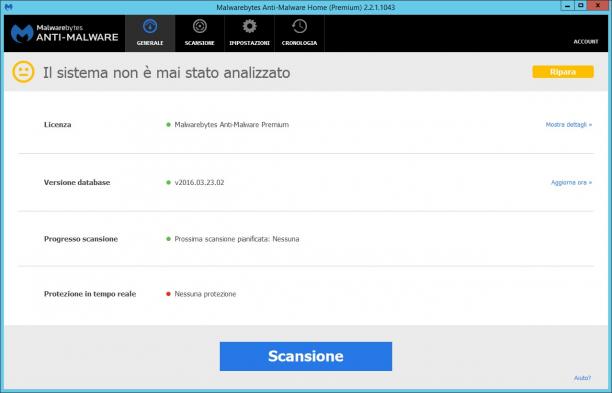Click the yellow Ripara button
The height and width of the screenshot is (393, 612).
(x=563, y=72)
